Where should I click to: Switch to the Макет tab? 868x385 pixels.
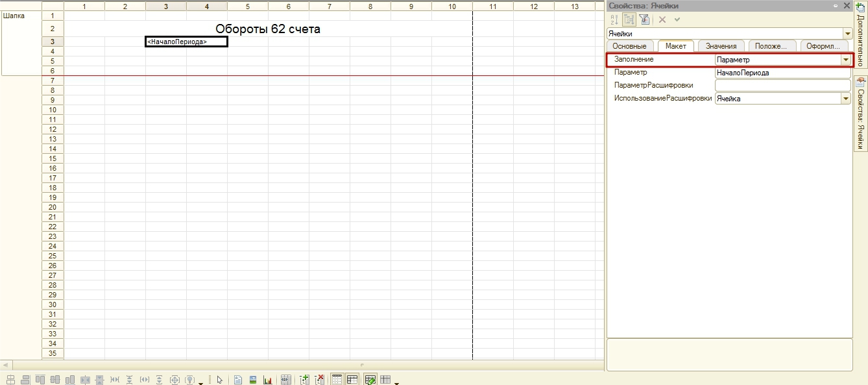point(675,46)
